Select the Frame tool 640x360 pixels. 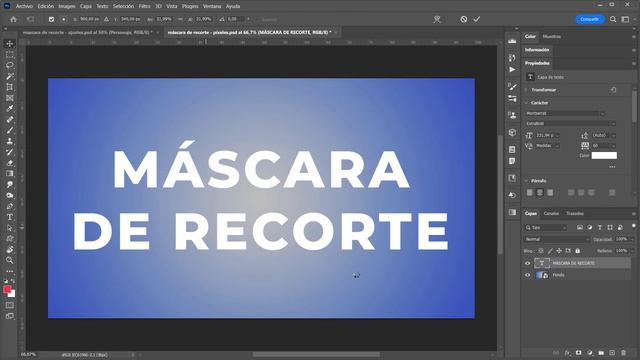tap(10, 98)
